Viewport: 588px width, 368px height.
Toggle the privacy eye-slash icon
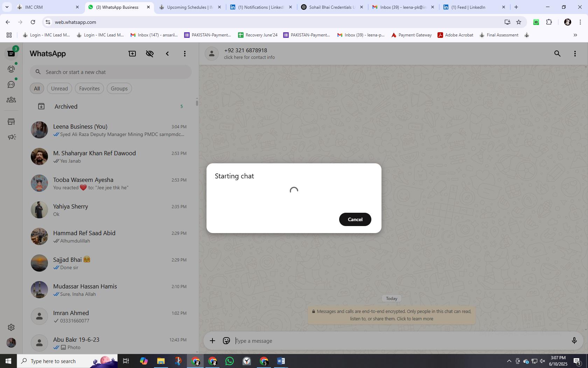coord(150,54)
